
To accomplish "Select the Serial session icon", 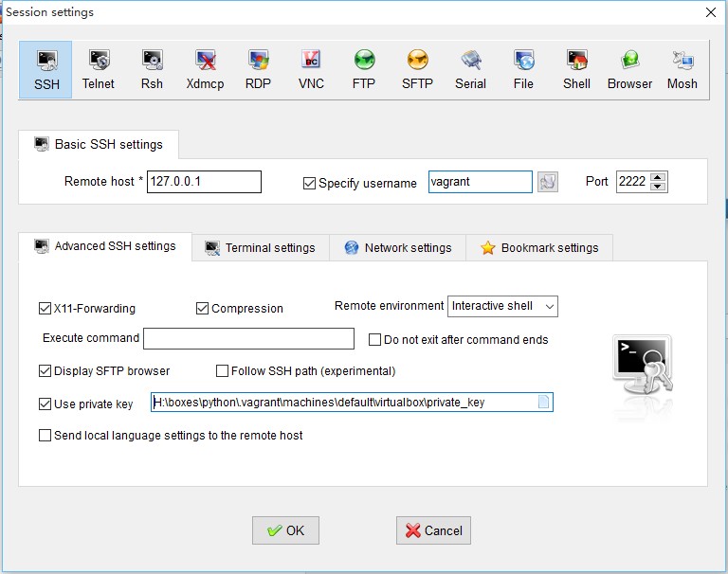I will [470, 70].
